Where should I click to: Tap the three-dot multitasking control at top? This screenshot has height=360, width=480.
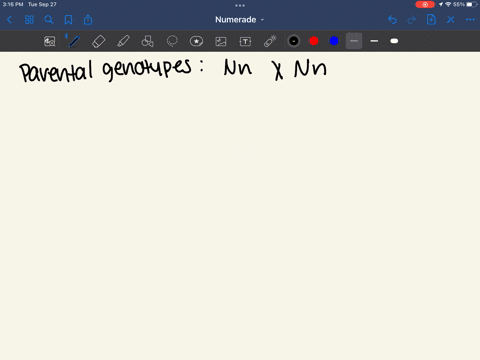pos(240,5)
